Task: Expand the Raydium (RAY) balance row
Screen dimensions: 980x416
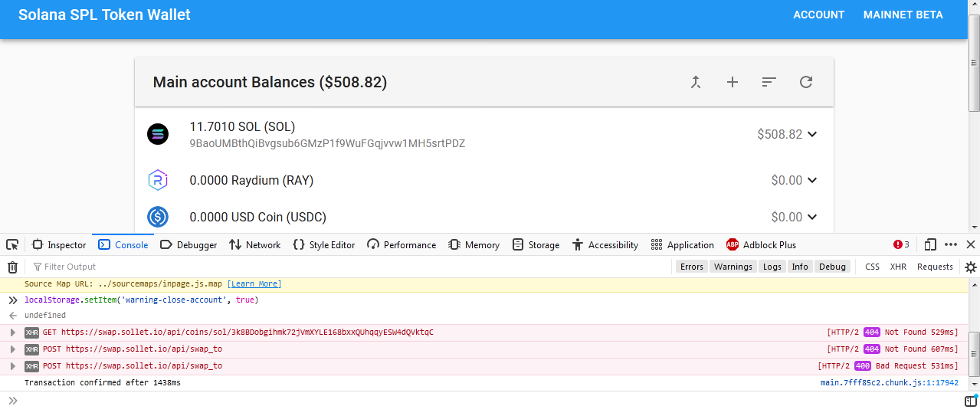Action: click(x=812, y=180)
